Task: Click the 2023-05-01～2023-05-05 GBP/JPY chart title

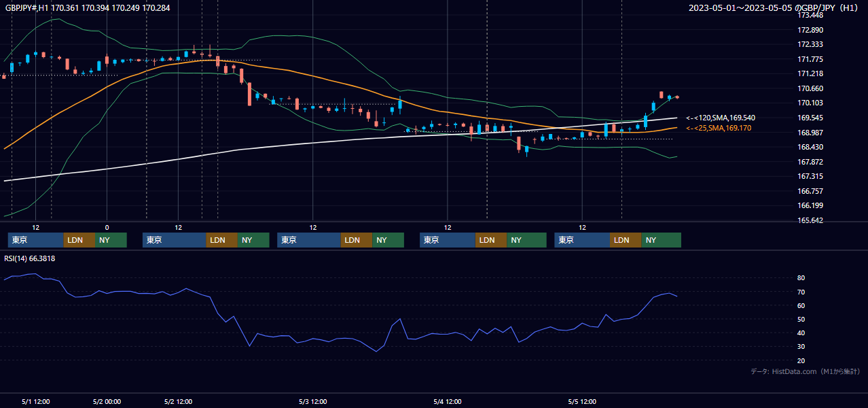Action: coord(774,8)
